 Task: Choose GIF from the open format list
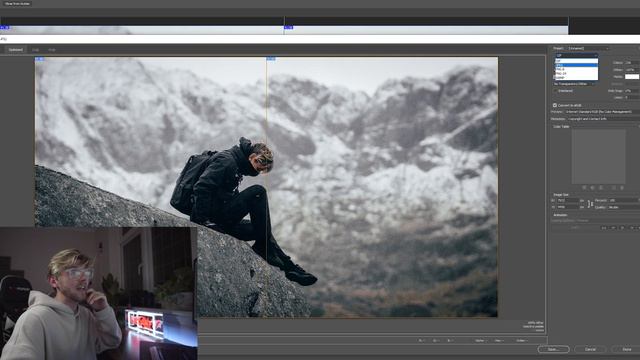(x=576, y=61)
